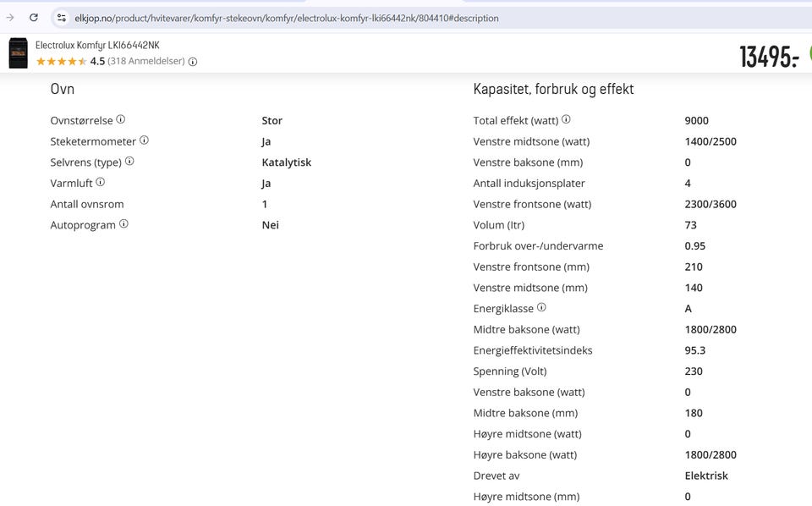Click the browser forward arrow icon
This screenshot has height=506, width=812.
(x=10, y=18)
